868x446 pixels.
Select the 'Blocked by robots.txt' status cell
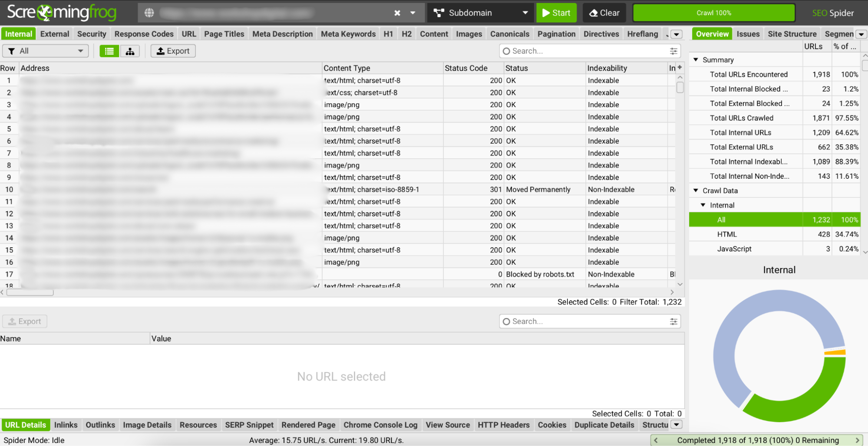545,274
